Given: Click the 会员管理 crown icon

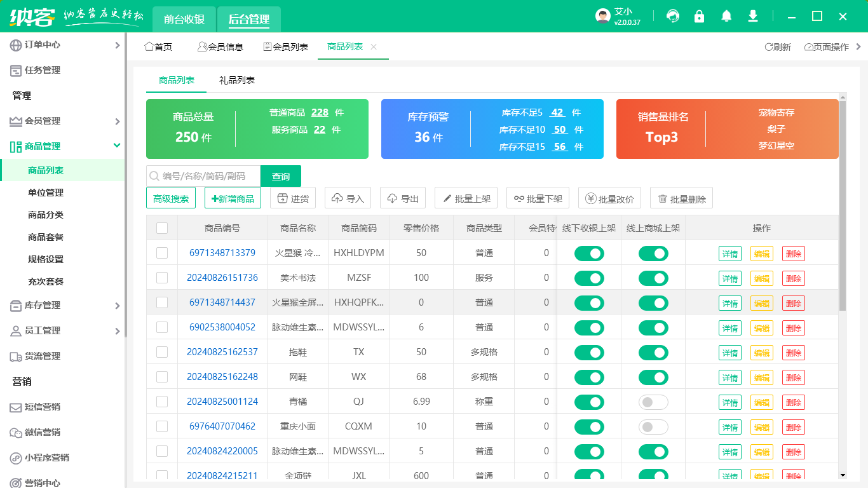Looking at the screenshot, I should point(16,121).
